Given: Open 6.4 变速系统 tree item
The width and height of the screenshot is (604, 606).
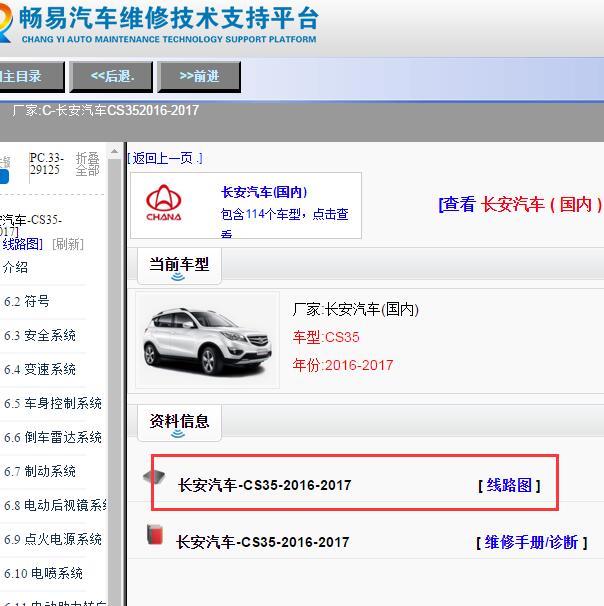Looking at the screenshot, I should tap(40, 369).
